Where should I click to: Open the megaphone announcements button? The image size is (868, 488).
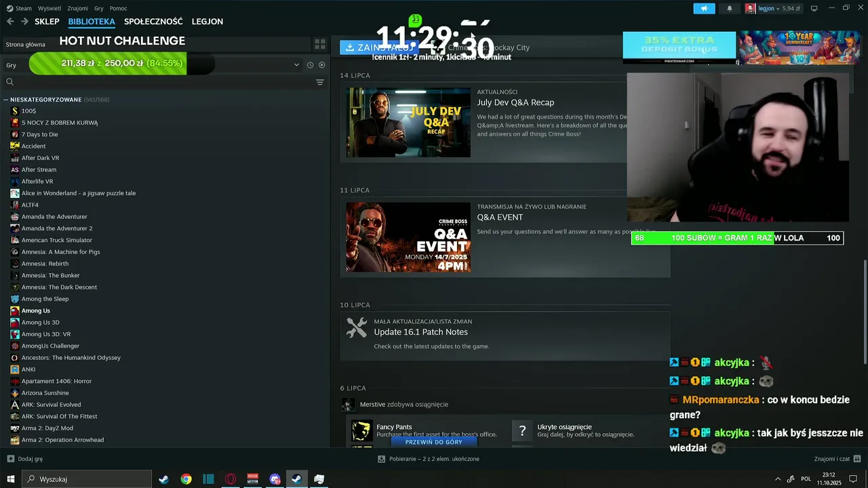pyautogui.click(x=704, y=8)
